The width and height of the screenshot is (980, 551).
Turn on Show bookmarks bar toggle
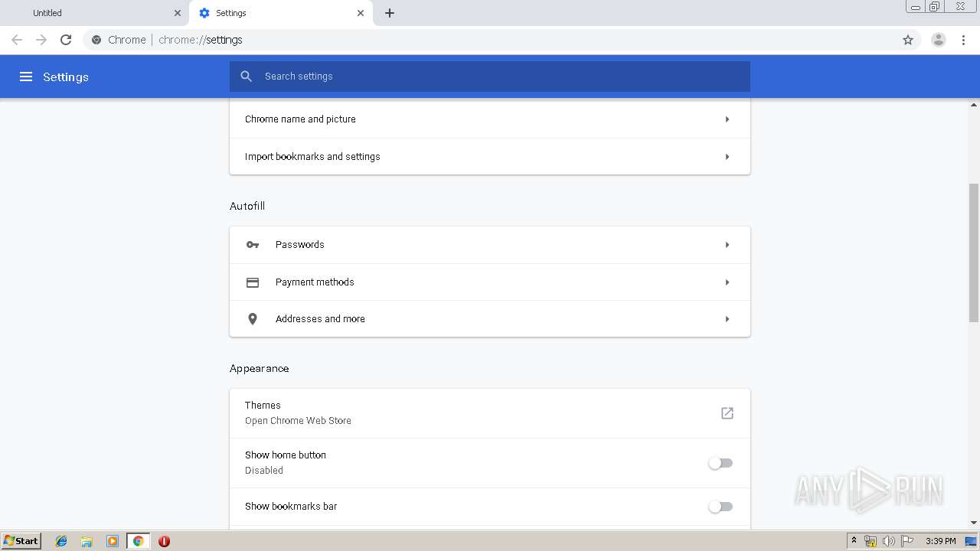(x=720, y=507)
